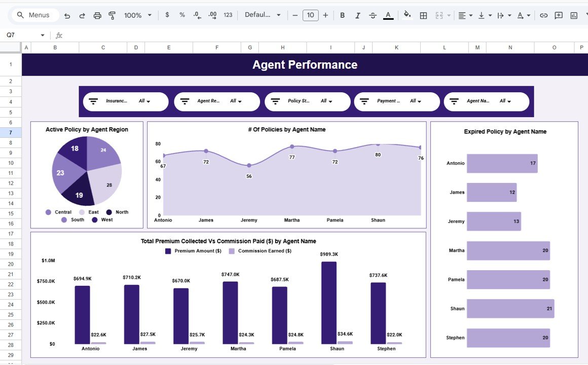Open the Menus search control
The image size is (588, 365).
coord(34,15)
